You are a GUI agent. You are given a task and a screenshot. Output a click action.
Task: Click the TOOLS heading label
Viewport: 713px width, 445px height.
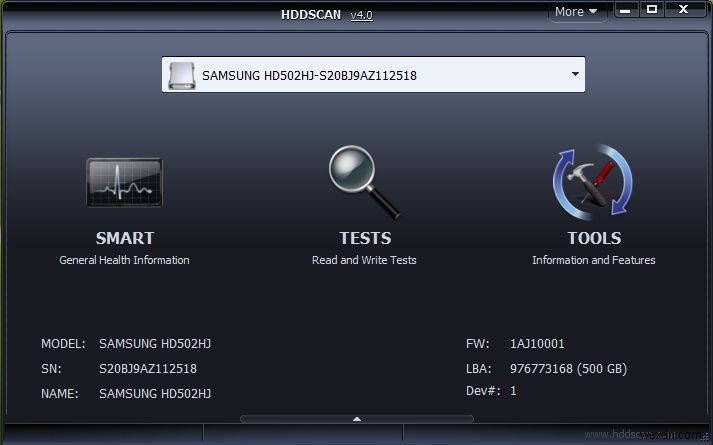click(x=594, y=238)
